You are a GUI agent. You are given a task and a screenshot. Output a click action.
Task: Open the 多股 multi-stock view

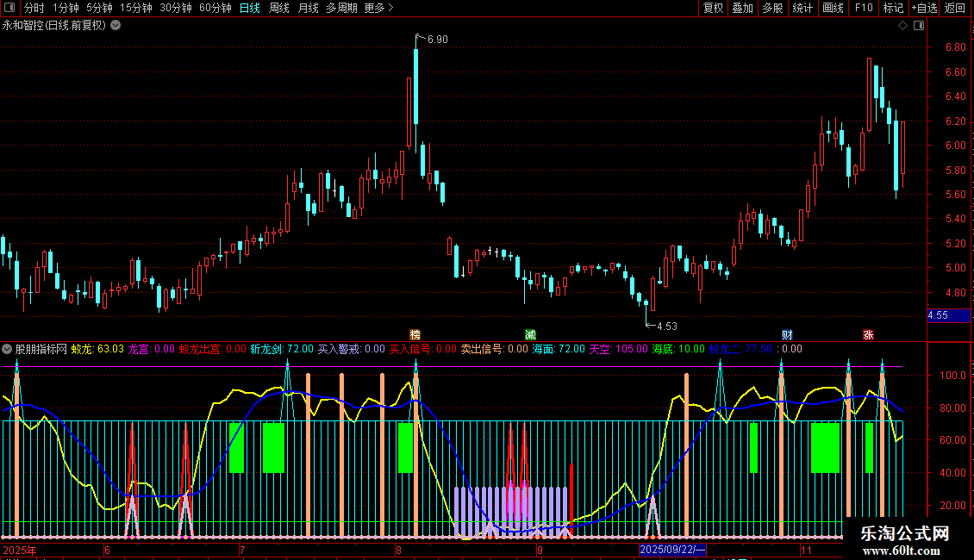click(772, 8)
